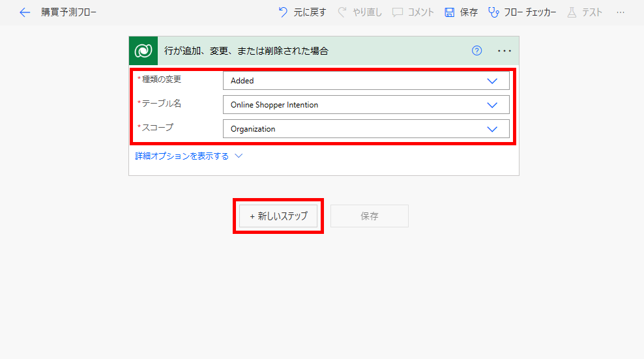Image resolution: width=644 pixels, height=359 pixels.
Task: Click the スコープ field label
Action: coord(158,128)
